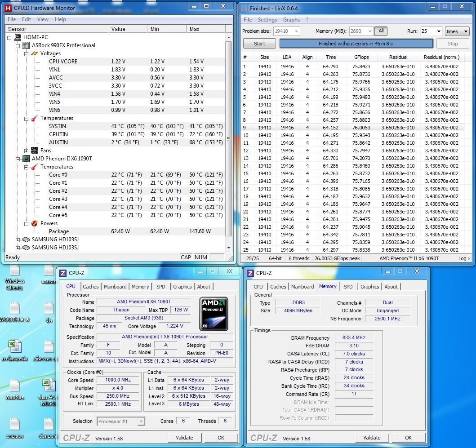Open the View menu in Hardware Monitor

click(x=43, y=19)
